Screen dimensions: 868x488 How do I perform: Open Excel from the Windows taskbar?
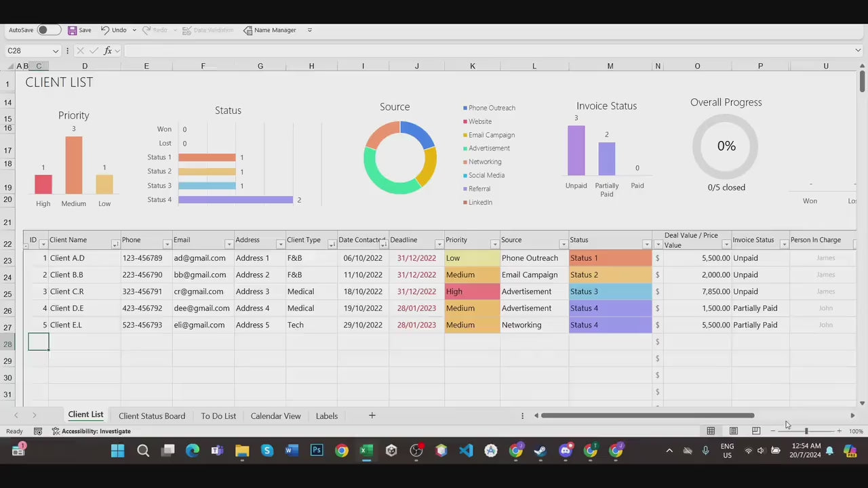pyautogui.click(x=366, y=451)
